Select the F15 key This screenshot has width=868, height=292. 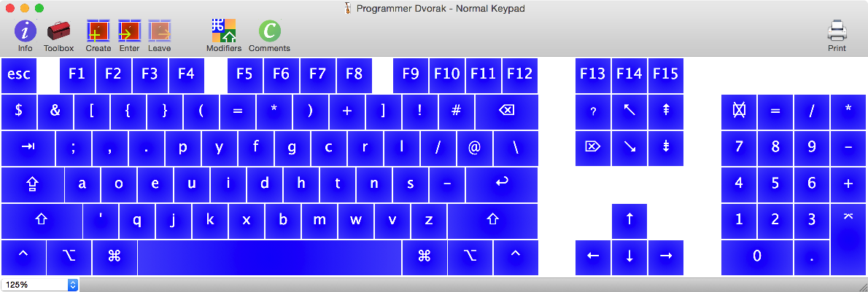coord(666,75)
